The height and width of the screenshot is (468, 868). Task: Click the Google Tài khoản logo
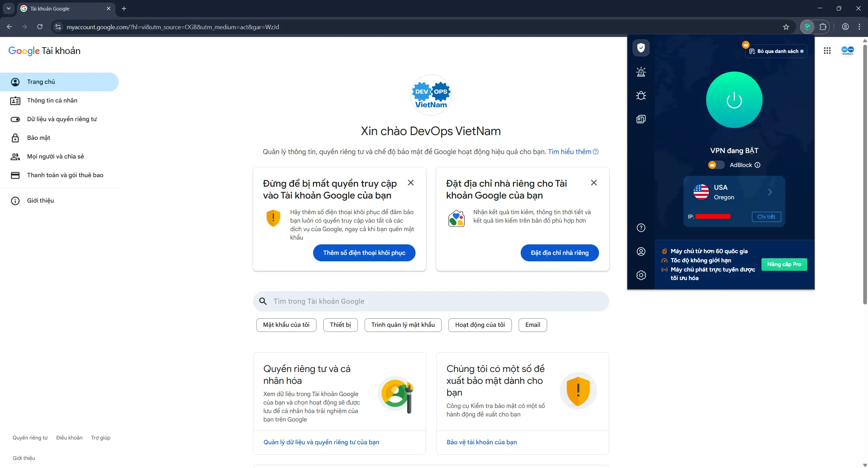point(44,51)
